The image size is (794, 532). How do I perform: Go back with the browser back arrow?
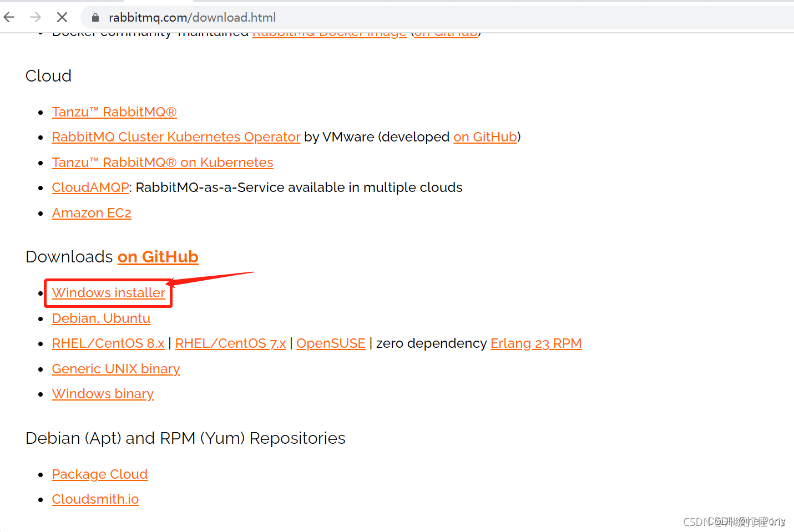coord(9,17)
